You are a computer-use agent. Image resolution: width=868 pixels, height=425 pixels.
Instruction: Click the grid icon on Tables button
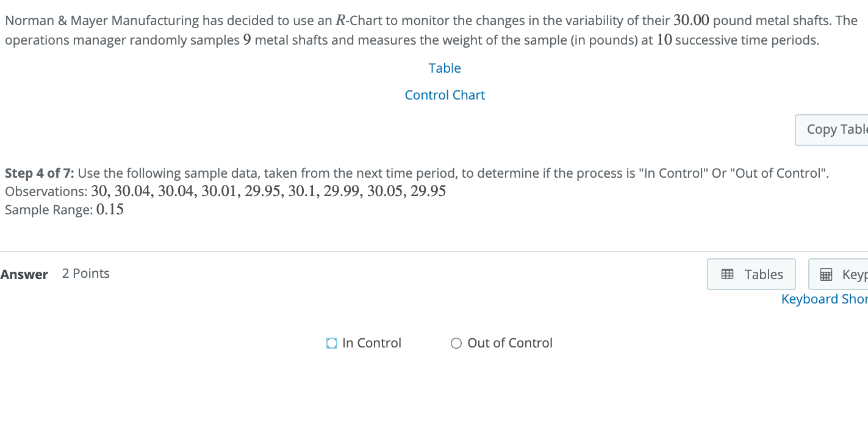(727, 275)
